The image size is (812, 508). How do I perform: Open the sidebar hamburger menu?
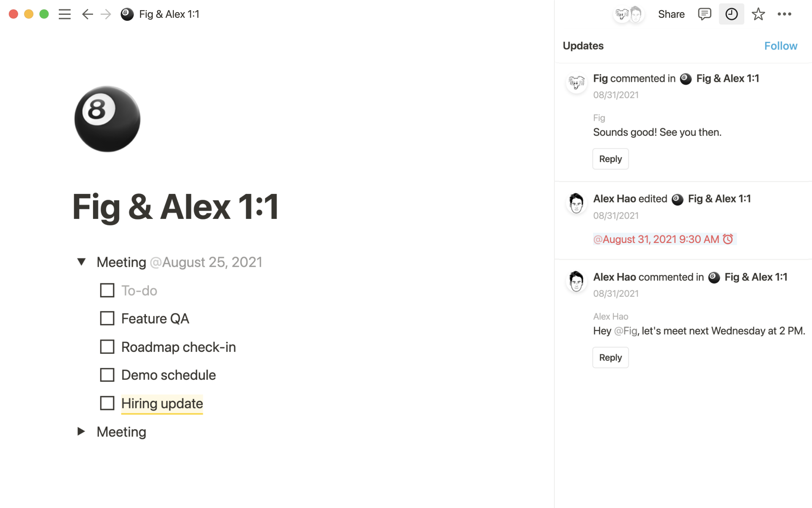tap(65, 14)
